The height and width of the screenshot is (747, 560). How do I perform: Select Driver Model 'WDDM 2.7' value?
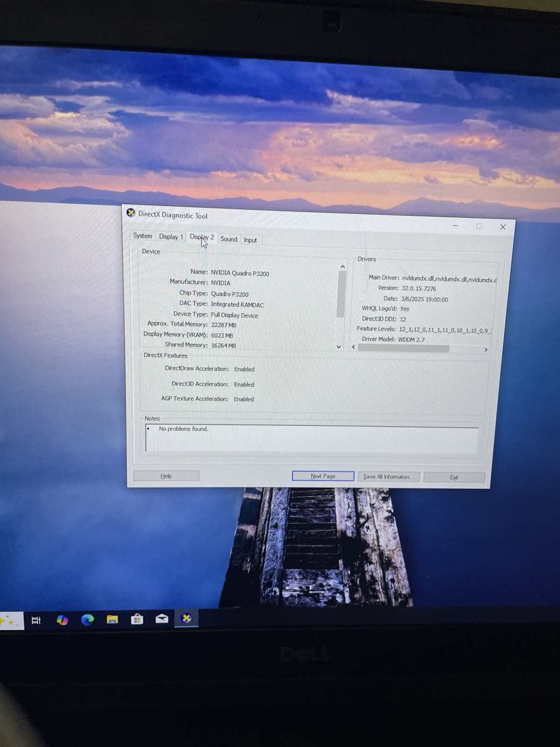pos(411,339)
